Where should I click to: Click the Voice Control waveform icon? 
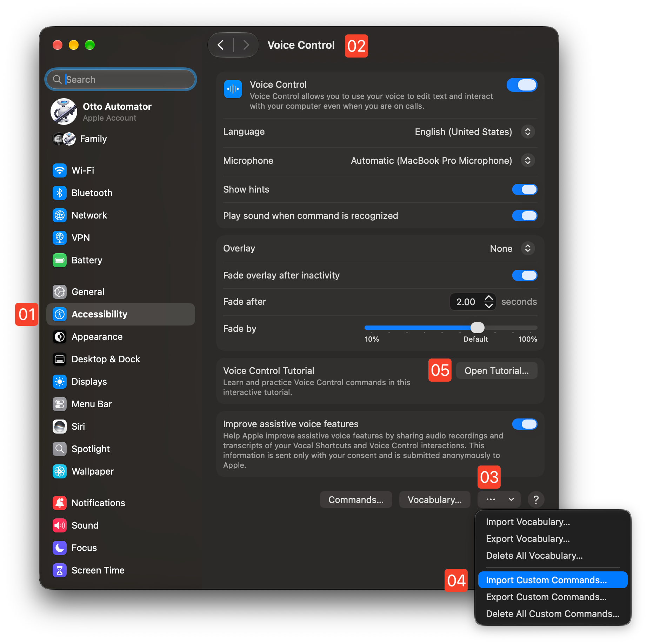coord(233,89)
